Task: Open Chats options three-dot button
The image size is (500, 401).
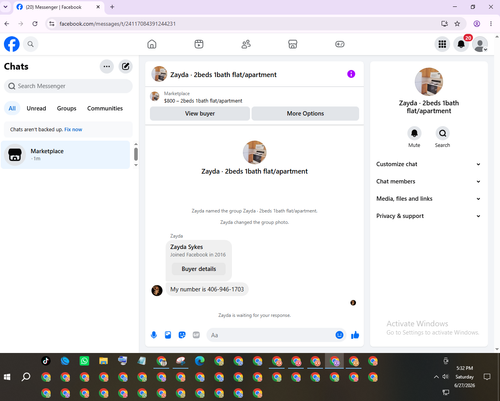Action: (x=107, y=66)
